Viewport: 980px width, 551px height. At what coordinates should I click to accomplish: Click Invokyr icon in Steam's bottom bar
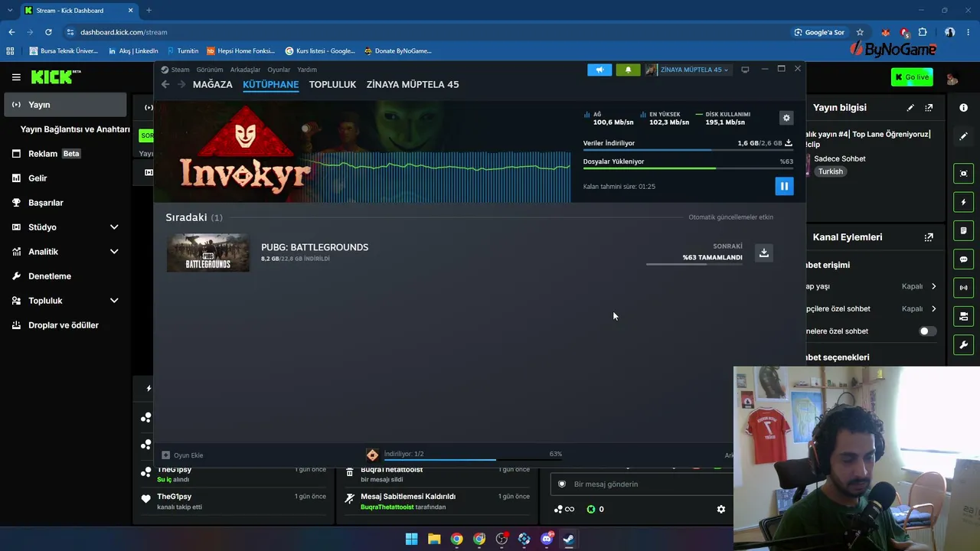coord(372,455)
